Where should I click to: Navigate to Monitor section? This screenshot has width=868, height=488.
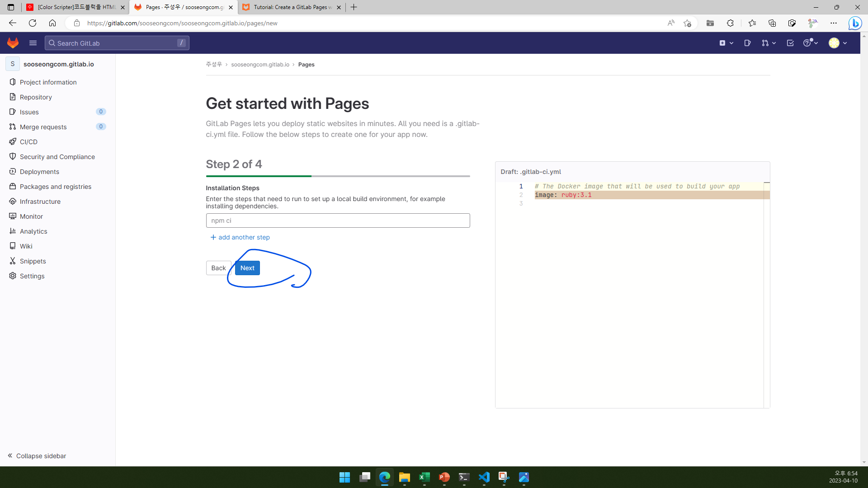coord(31,216)
